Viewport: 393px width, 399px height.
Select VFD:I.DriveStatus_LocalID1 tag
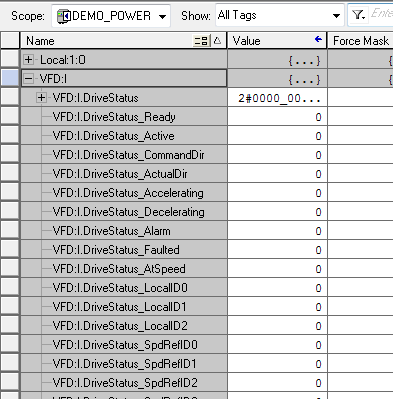(119, 307)
